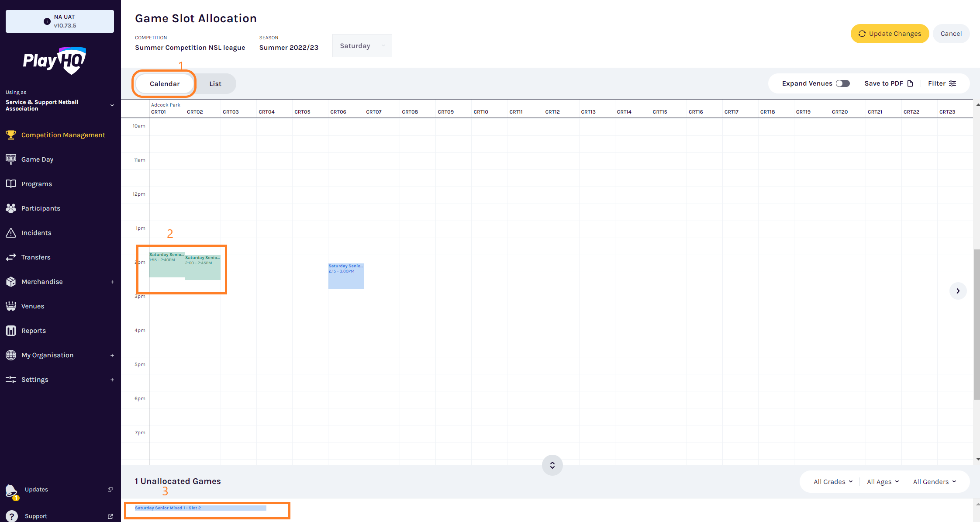
Task: Click the Support link
Action: pos(36,516)
